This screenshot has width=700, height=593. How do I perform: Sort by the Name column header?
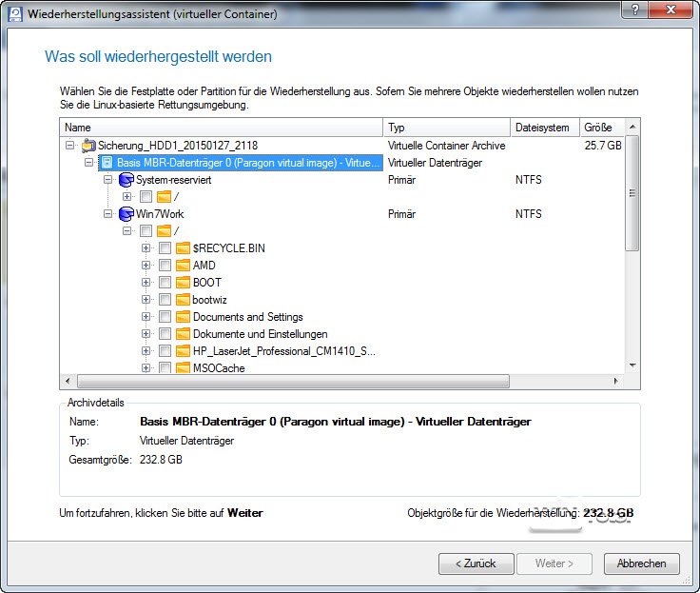[x=222, y=128]
